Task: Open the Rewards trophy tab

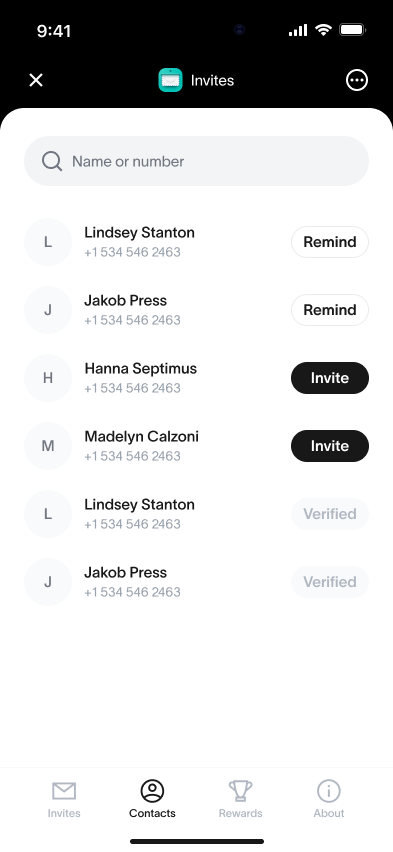Action: click(240, 791)
